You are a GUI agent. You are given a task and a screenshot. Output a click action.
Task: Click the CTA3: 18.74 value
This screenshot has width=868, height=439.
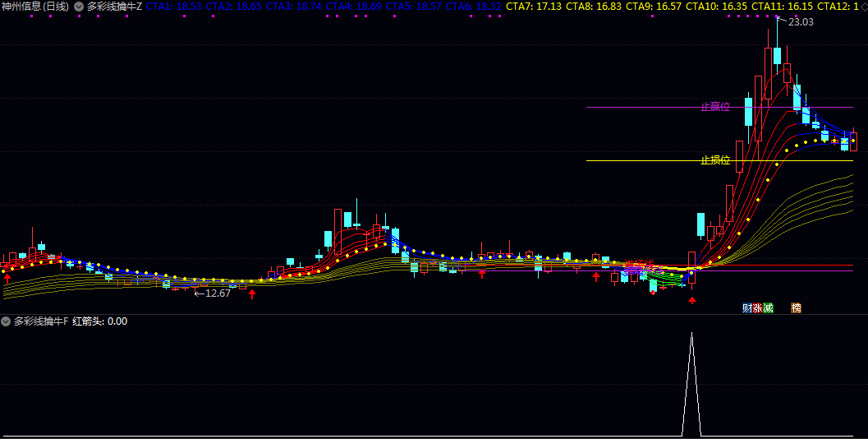pos(294,7)
